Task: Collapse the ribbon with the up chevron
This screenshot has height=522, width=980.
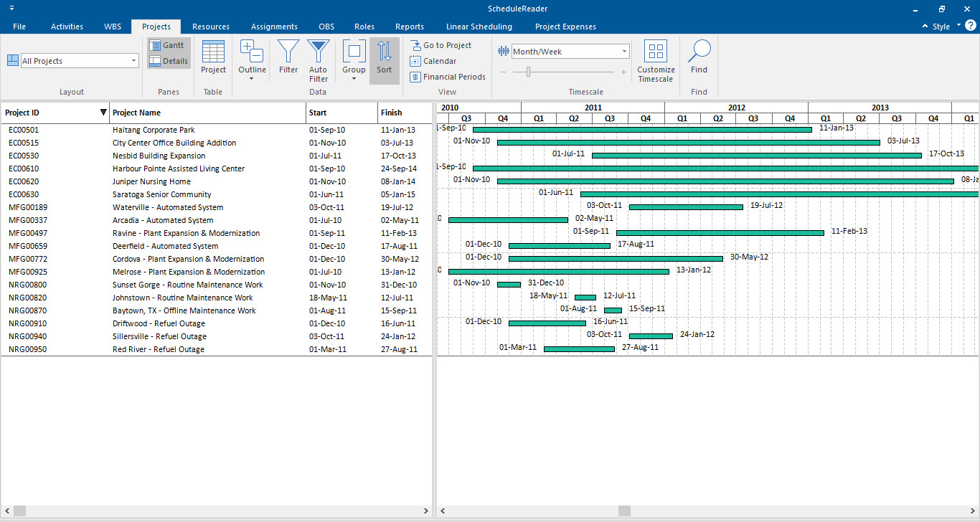Action: coord(925,27)
